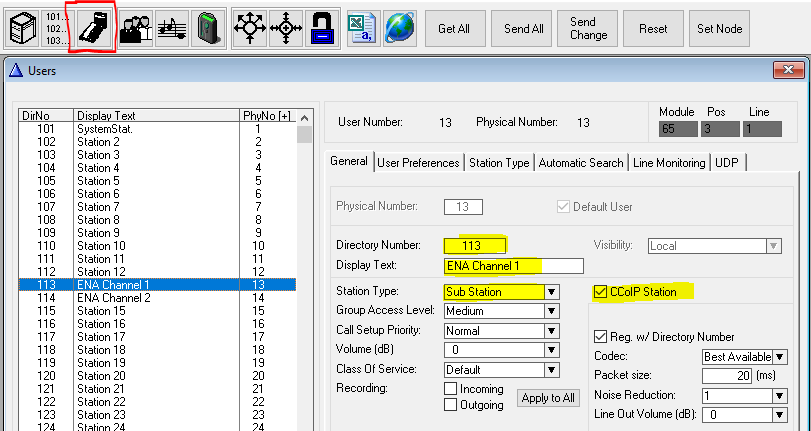
Task: Select the SystemStat. row
Action: [157, 129]
